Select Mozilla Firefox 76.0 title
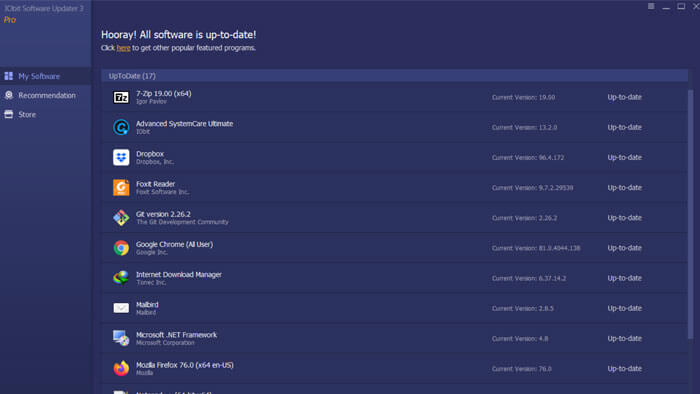 coord(185,365)
